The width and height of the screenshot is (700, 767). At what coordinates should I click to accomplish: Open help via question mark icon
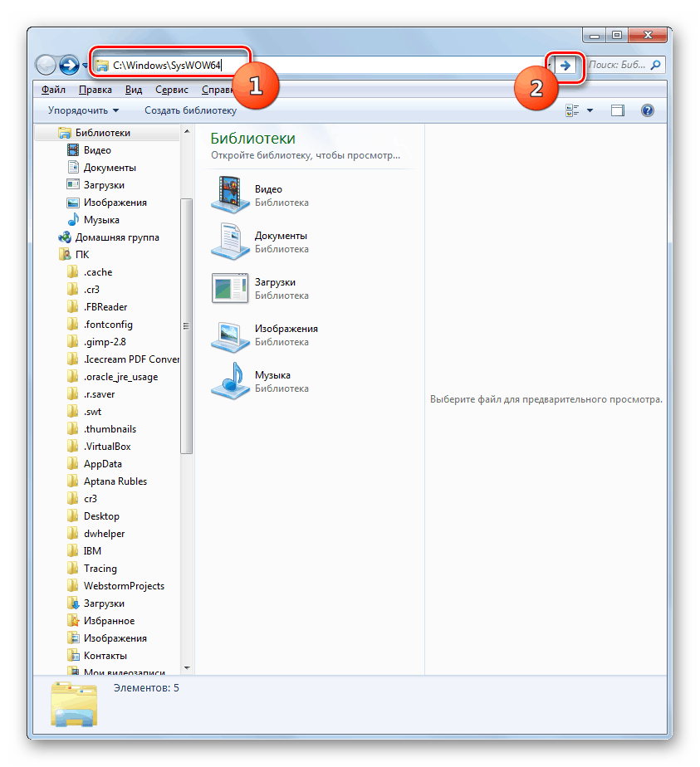(x=647, y=110)
